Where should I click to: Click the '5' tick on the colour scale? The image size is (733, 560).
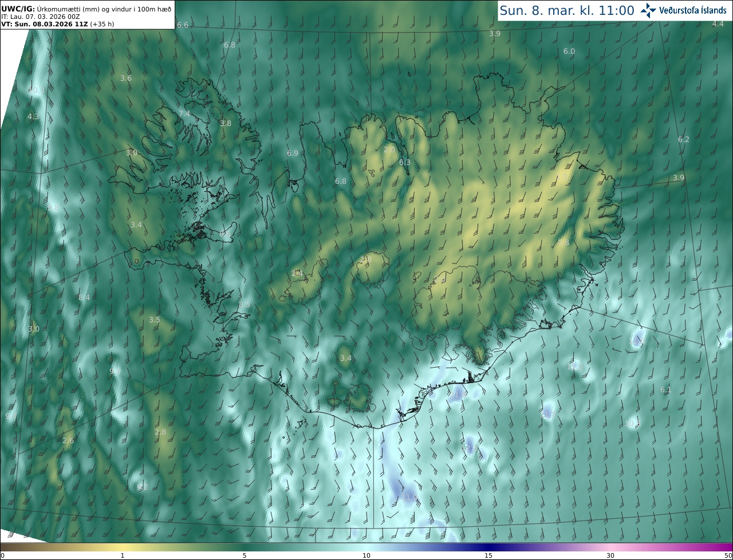(x=245, y=555)
